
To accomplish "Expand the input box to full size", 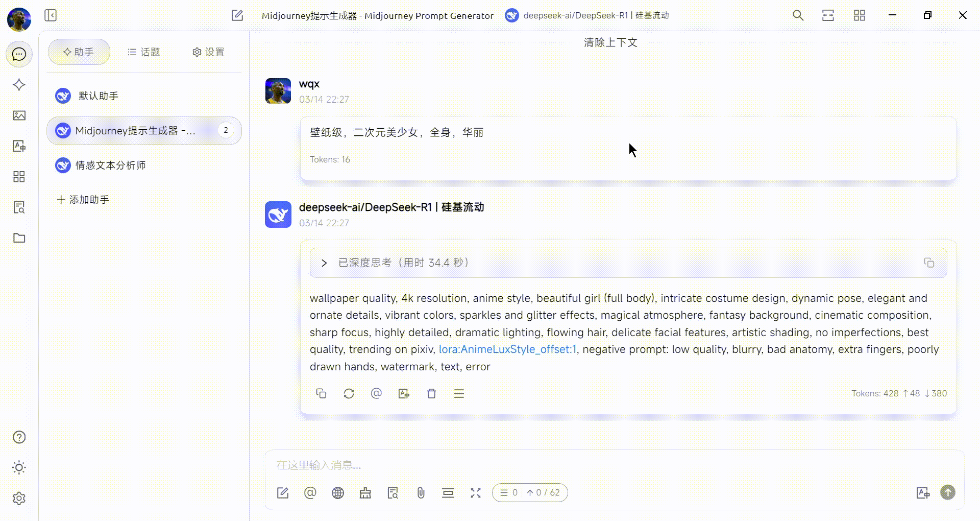I will pyautogui.click(x=476, y=493).
